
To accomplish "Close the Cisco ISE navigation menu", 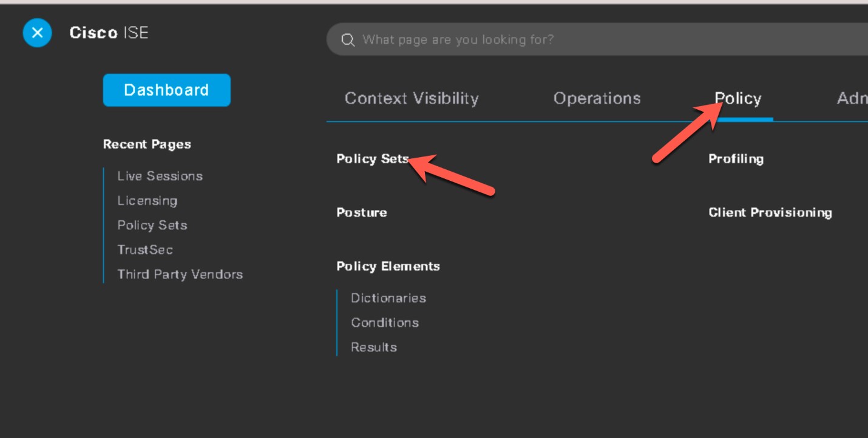I will (37, 33).
